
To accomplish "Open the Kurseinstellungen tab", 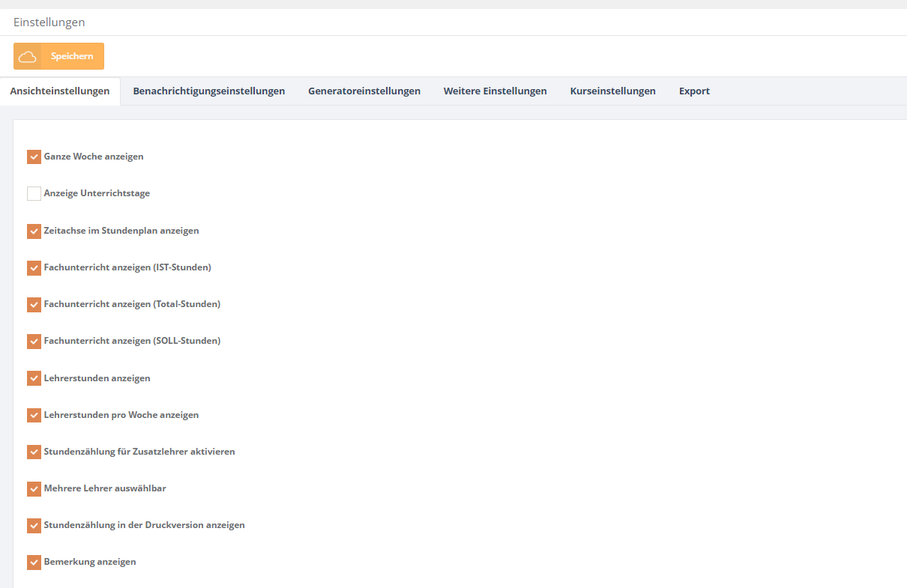I will [613, 91].
